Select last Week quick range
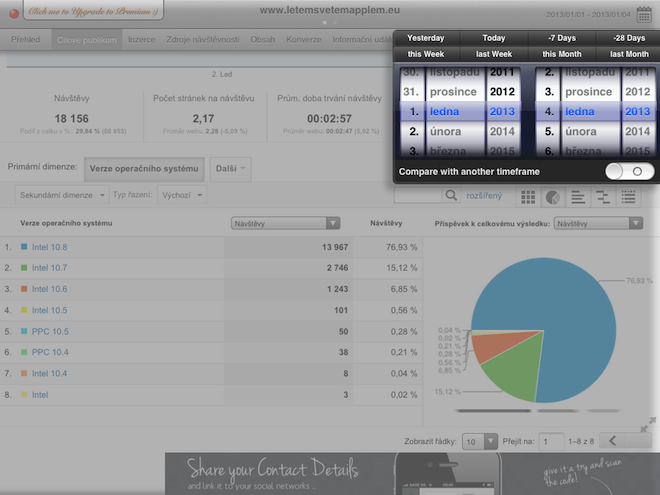The image size is (660, 495). 494,54
